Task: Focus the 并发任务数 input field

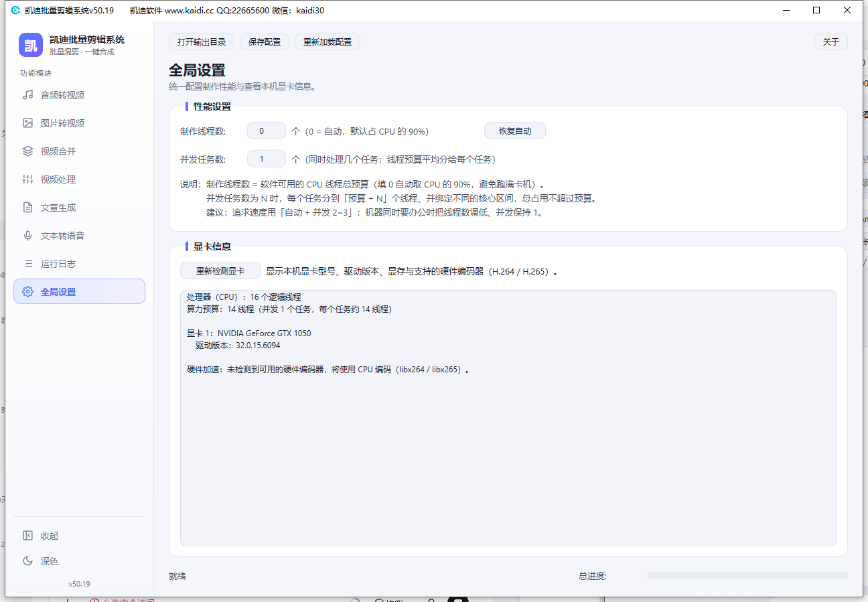Action: 267,159
